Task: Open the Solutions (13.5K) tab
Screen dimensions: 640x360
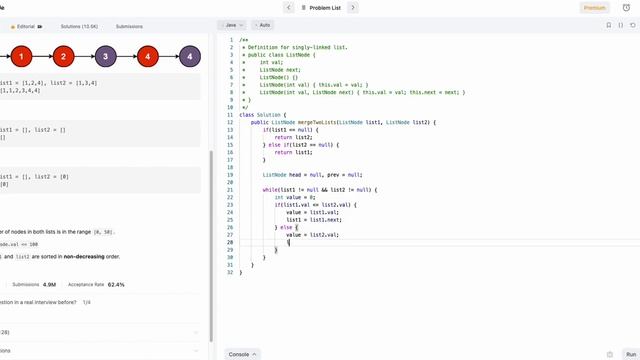Action: (79, 27)
